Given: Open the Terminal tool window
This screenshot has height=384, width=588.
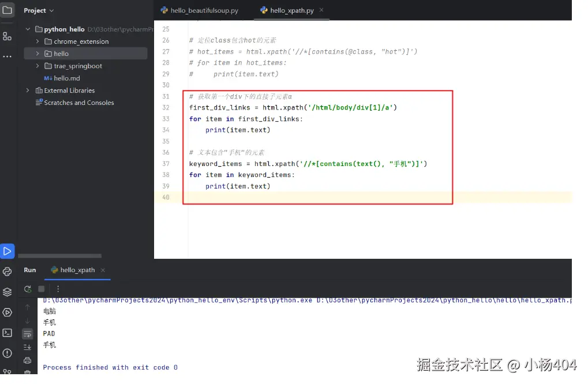Looking at the screenshot, I should [x=7, y=333].
